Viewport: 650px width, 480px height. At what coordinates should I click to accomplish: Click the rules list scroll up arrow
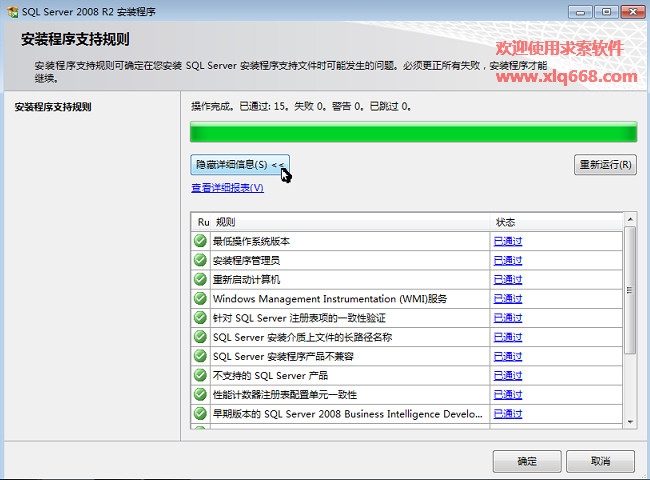pos(630,219)
